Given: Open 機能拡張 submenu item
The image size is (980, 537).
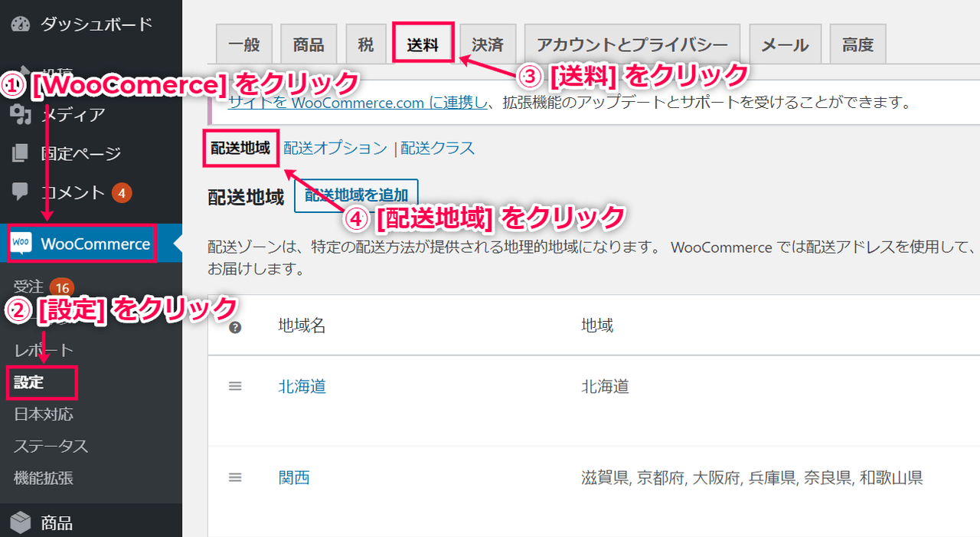Looking at the screenshot, I should click(44, 479).
